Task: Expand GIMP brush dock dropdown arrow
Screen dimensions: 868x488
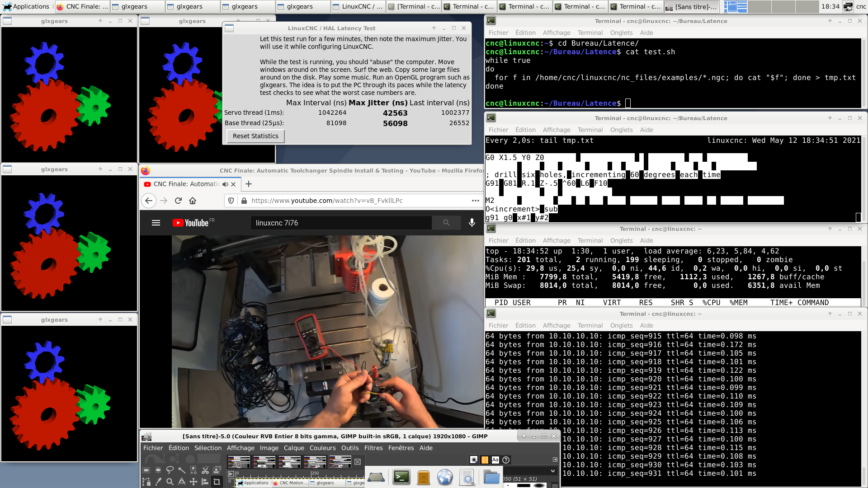Action: pos(553,471)
